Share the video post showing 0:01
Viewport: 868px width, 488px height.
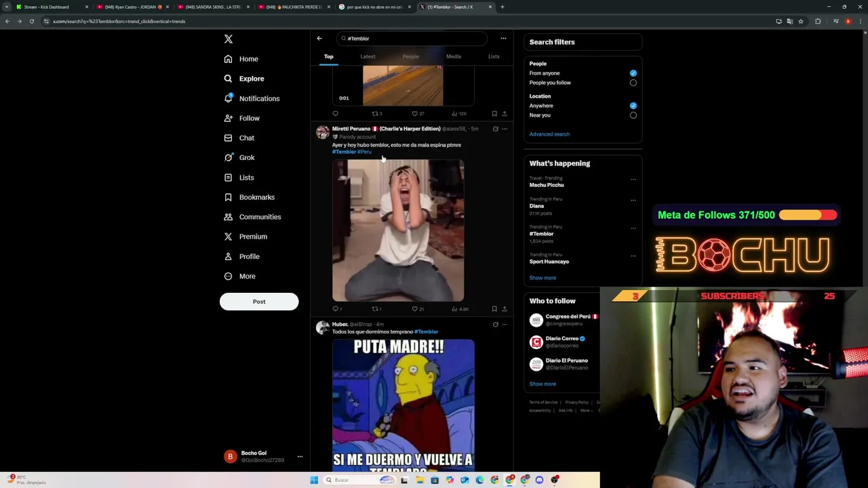(505, 114)
